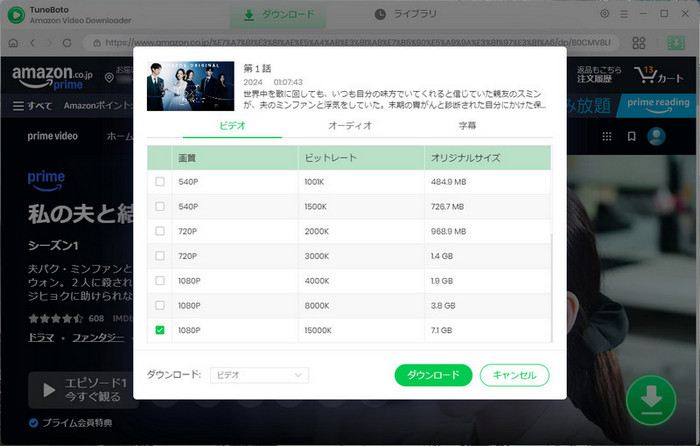Check the 720P 3000K row checkbox
Image resolution: width=700 pixels, height=446 pixels.
[160, 256]
